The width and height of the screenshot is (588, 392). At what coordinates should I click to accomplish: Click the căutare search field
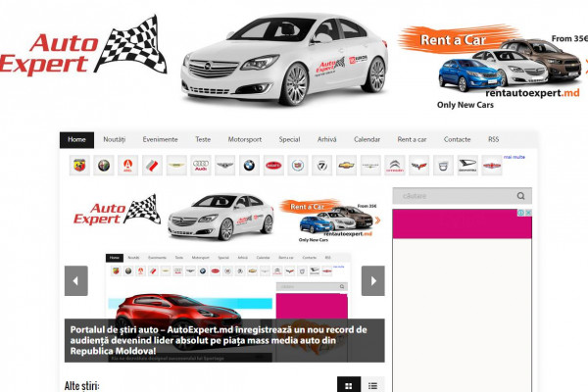tap(462, 196)
